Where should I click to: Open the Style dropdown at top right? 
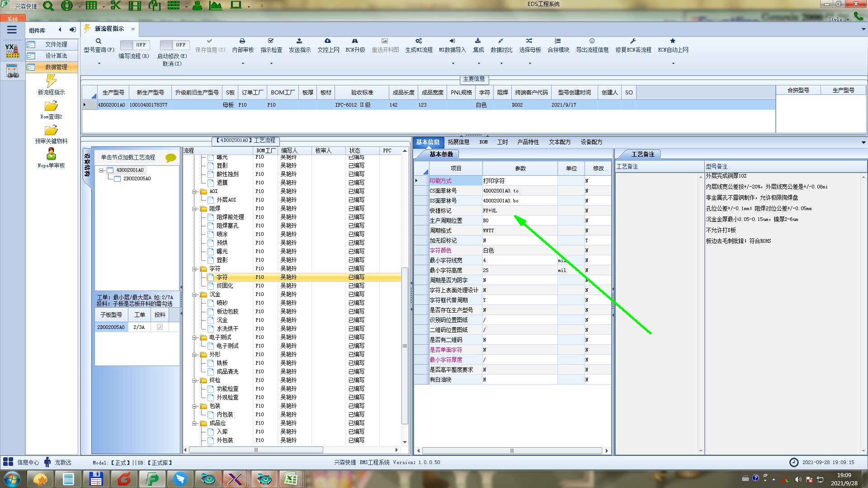839,19
